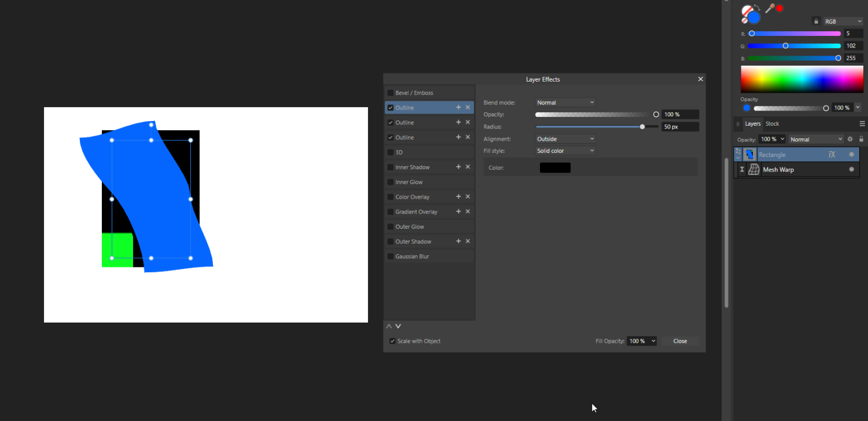868x421 pixels.
Task: Click the sampled red color circle
Action: pyautogui.click(x=779, y=8)
